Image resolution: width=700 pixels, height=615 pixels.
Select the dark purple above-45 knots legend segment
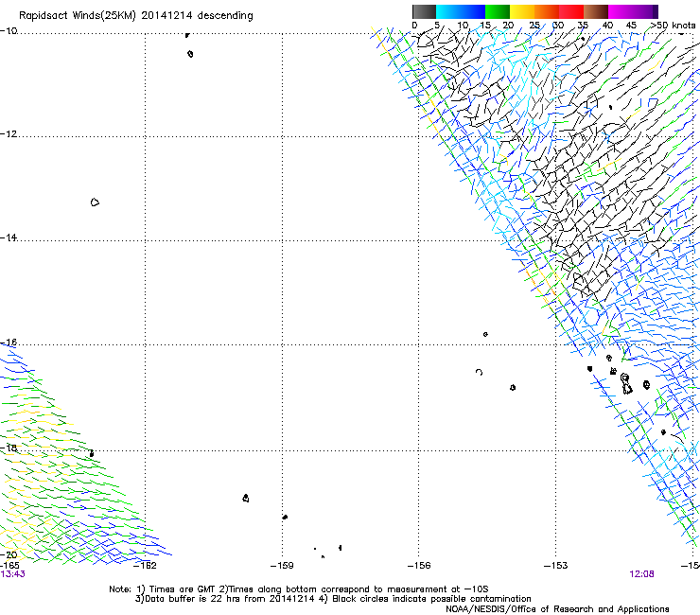point(645,11)
